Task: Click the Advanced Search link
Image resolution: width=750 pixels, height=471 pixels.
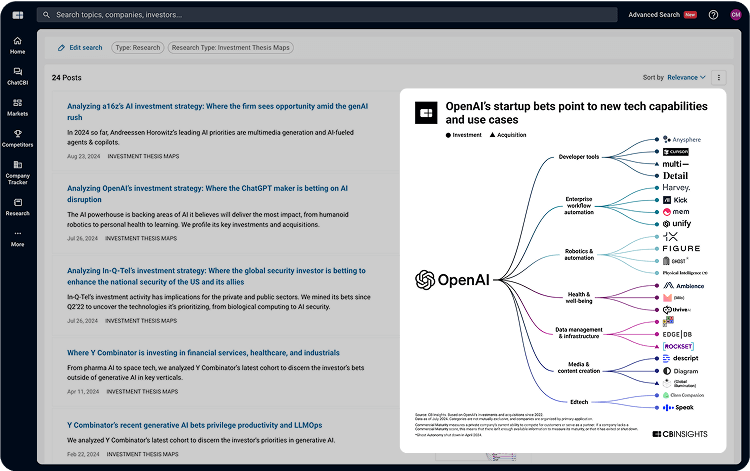Action: tap(653, 15)
